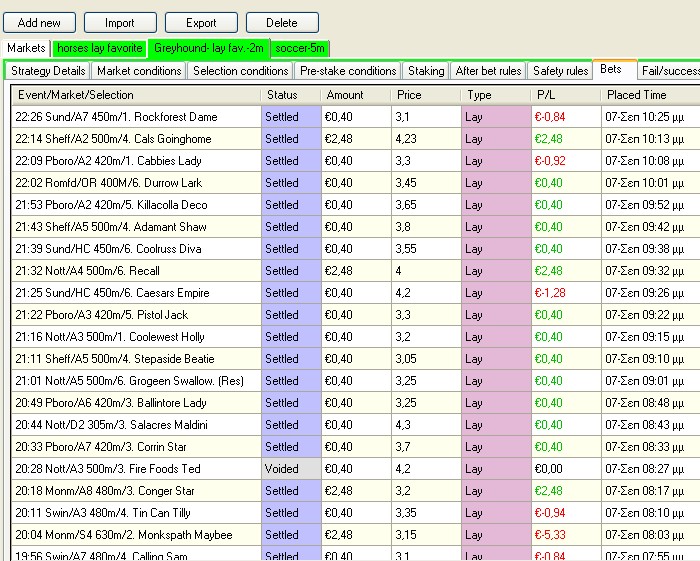Click the 4,3 price cell
This screenshot has height=561, width=700.
(x=426, y=425)
